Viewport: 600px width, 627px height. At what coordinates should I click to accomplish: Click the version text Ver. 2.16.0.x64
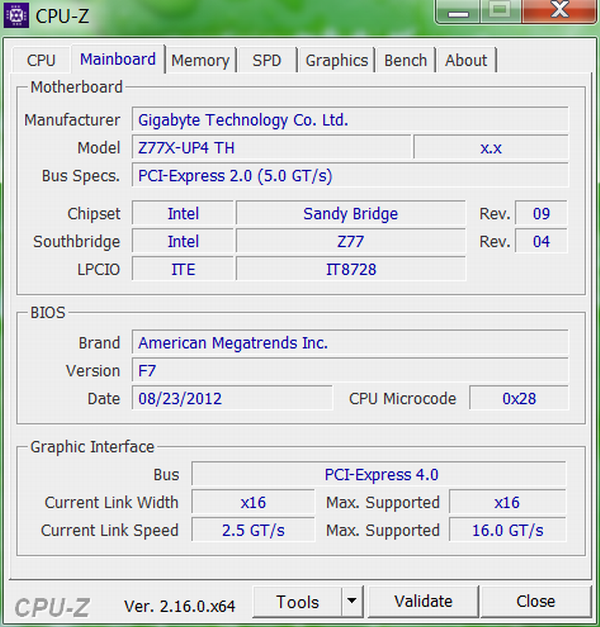pos(180,606)
